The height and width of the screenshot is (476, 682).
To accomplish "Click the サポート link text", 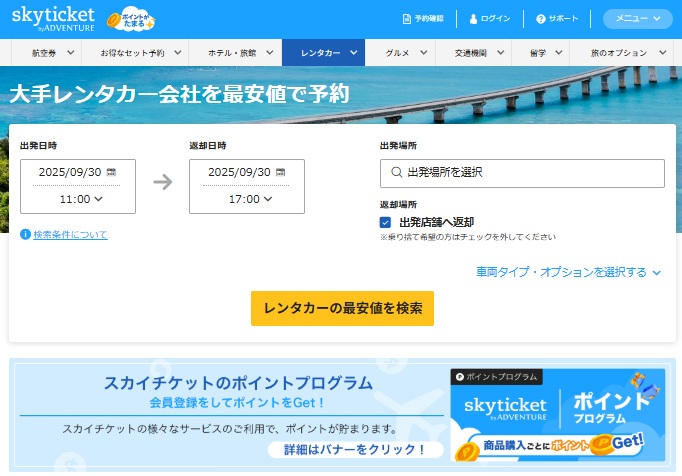I will [563, 19].
